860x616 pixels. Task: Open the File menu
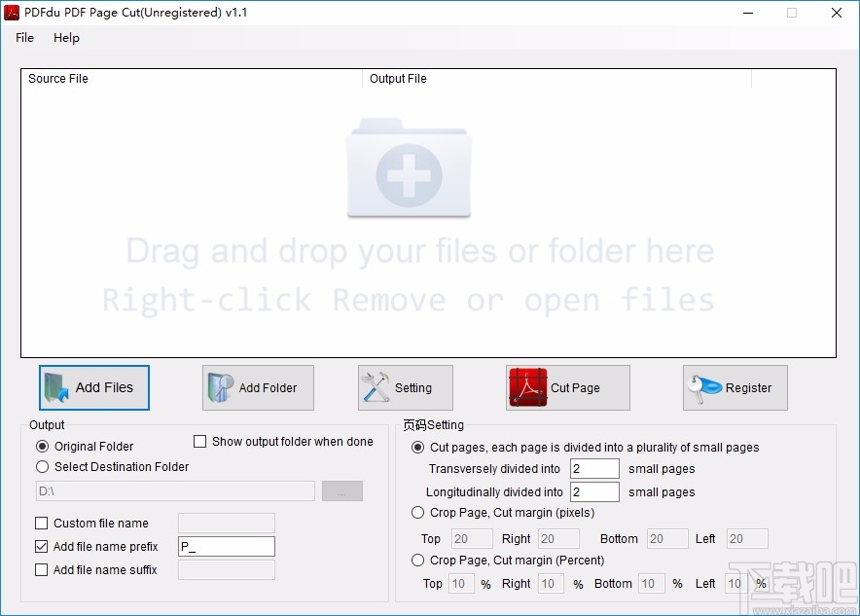[23, 38]
